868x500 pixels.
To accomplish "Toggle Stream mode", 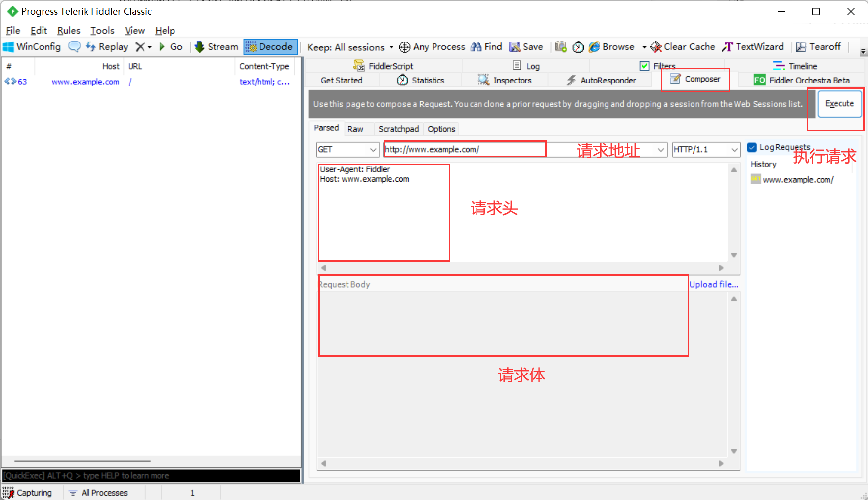I will pos(216,47).
